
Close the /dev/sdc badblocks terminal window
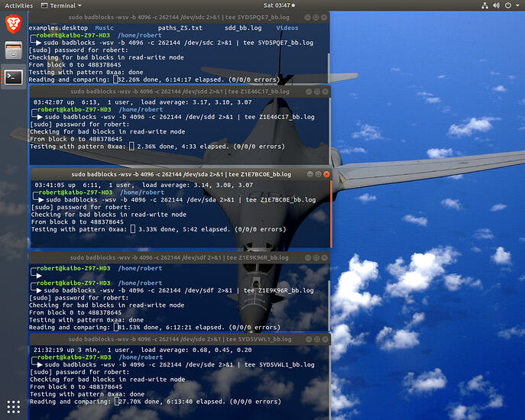324,17
